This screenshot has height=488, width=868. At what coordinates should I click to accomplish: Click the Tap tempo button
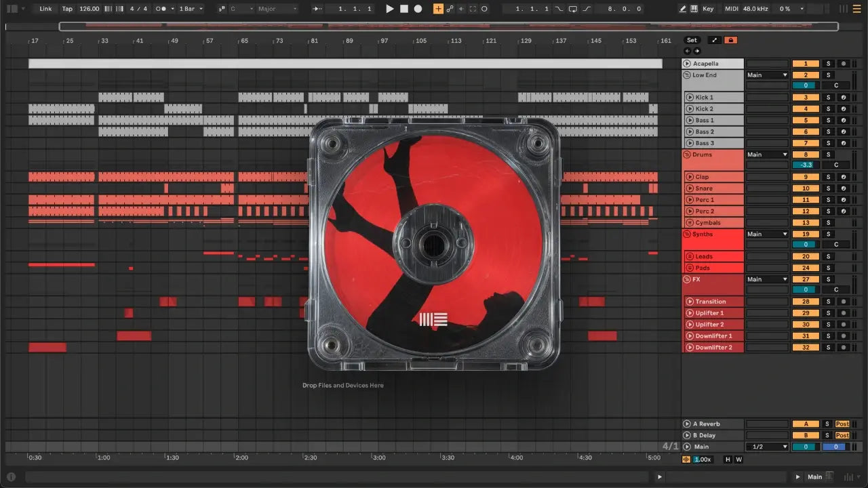click(x=67, y=9)
